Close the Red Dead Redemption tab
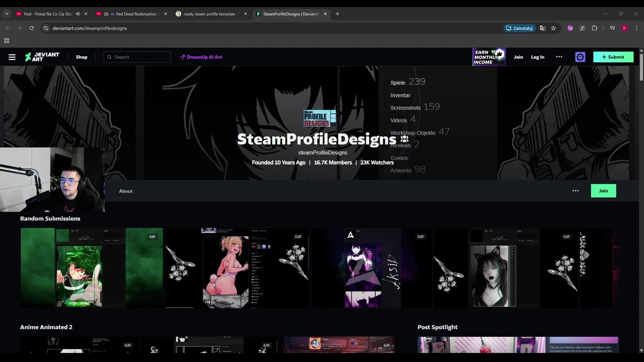Image resolution: width=644 pixels, height=362 pixels. click(166, 14)
